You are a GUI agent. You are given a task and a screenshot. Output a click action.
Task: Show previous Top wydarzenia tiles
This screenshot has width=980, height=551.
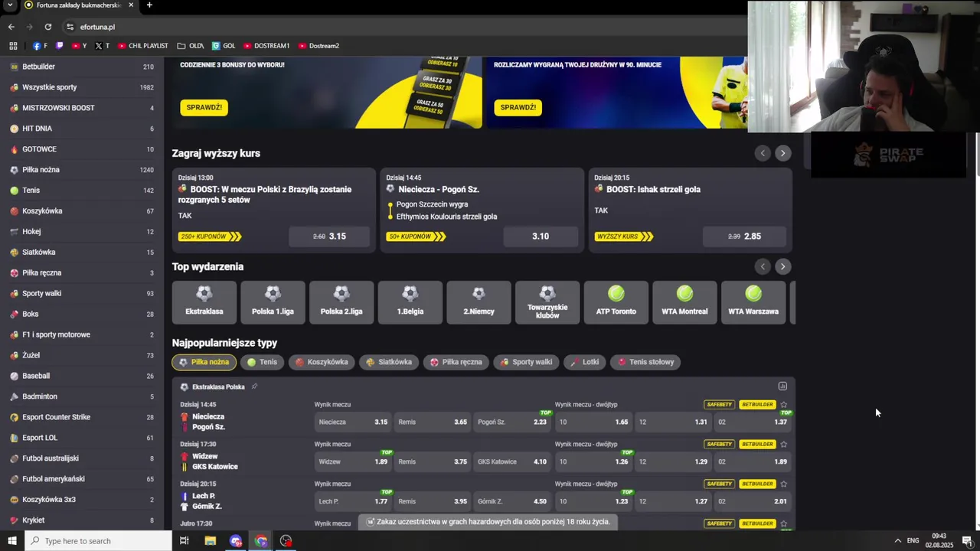click(x=763, y=266)
